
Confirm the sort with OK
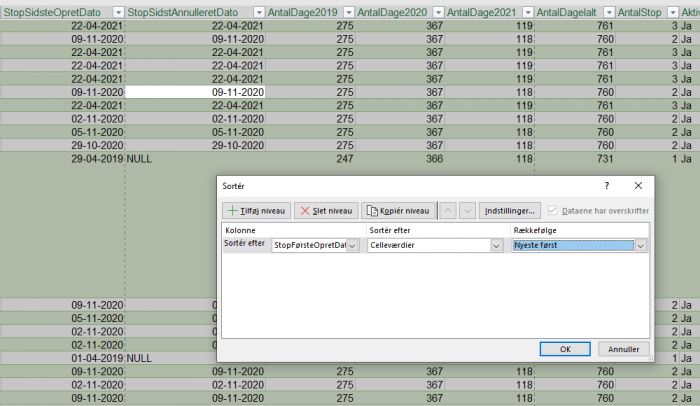pyautogui.click(x=565, y=349)
